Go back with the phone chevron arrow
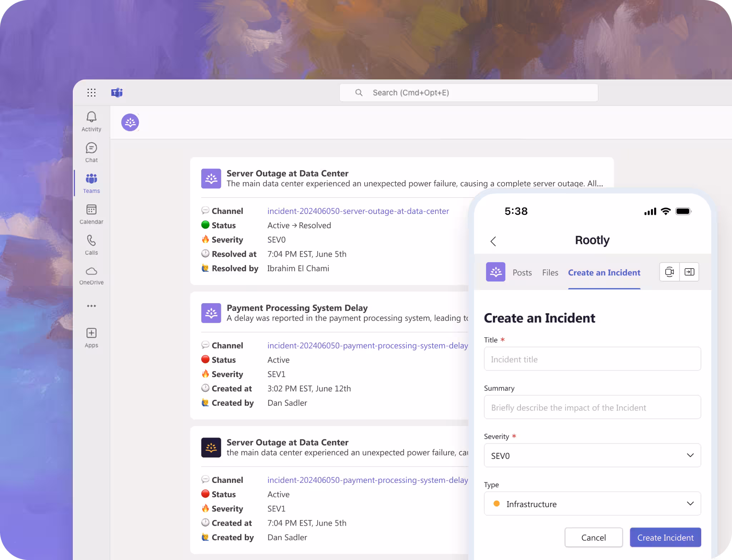 493,241
